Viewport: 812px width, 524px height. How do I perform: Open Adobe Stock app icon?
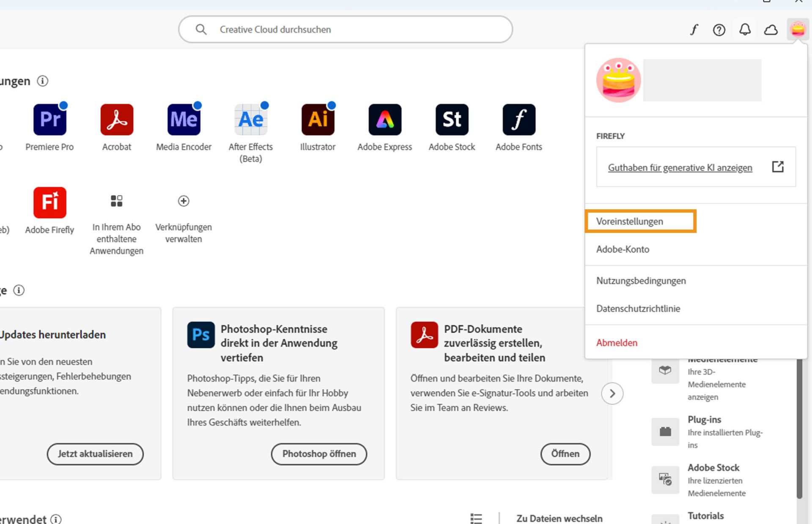click(452, 120)
